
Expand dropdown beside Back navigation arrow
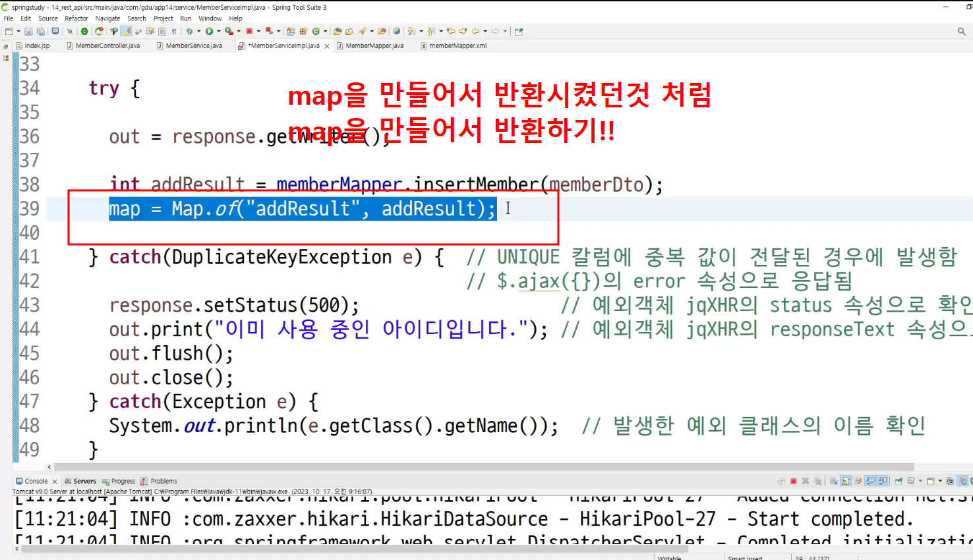(x=485, y=31)
